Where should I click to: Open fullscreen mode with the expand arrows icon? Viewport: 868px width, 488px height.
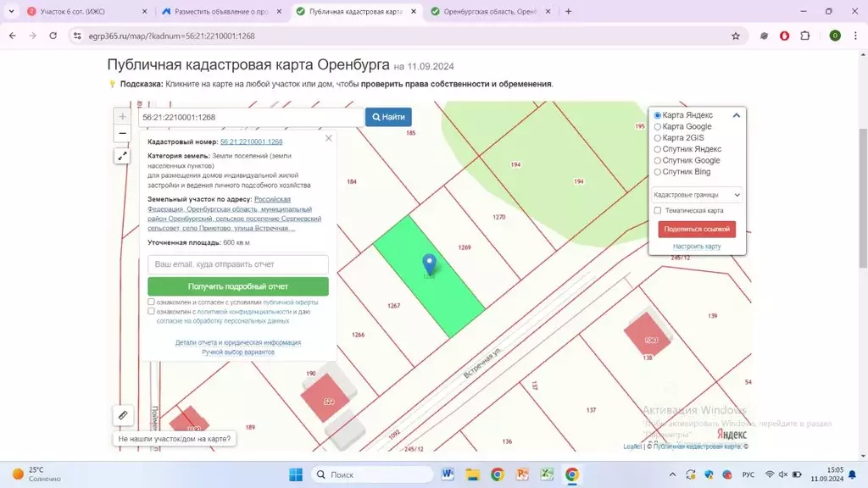(122, 156)
